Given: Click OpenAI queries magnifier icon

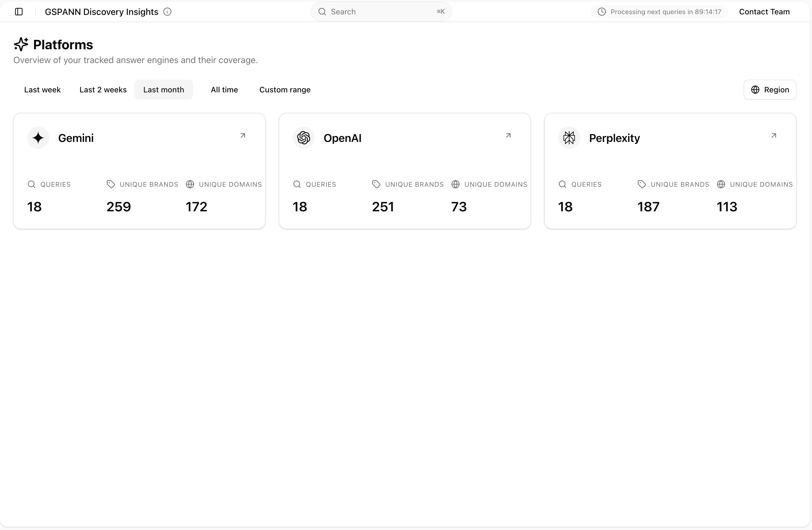Looking at the screenshot, I should (x=297, y=184).
